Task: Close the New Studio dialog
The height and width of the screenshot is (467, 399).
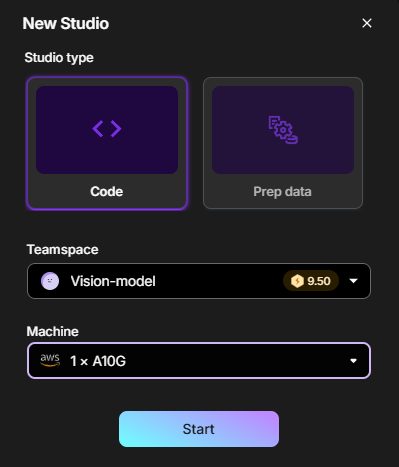Action: [367, 23]
